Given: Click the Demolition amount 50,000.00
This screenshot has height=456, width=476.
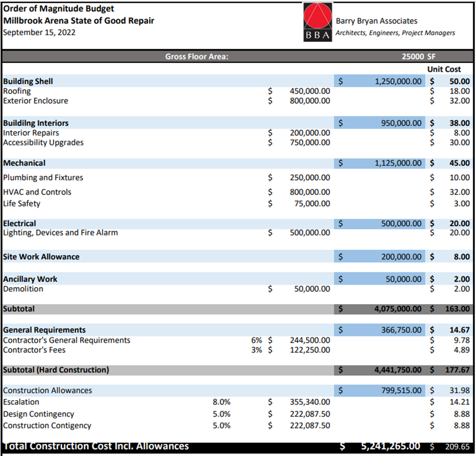Looking at the screenshot, I should [x=311, y=289].
